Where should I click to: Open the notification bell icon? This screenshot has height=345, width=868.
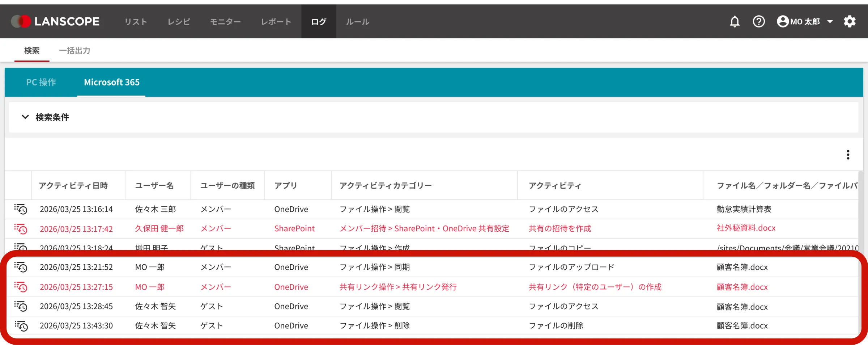point(735,21)
